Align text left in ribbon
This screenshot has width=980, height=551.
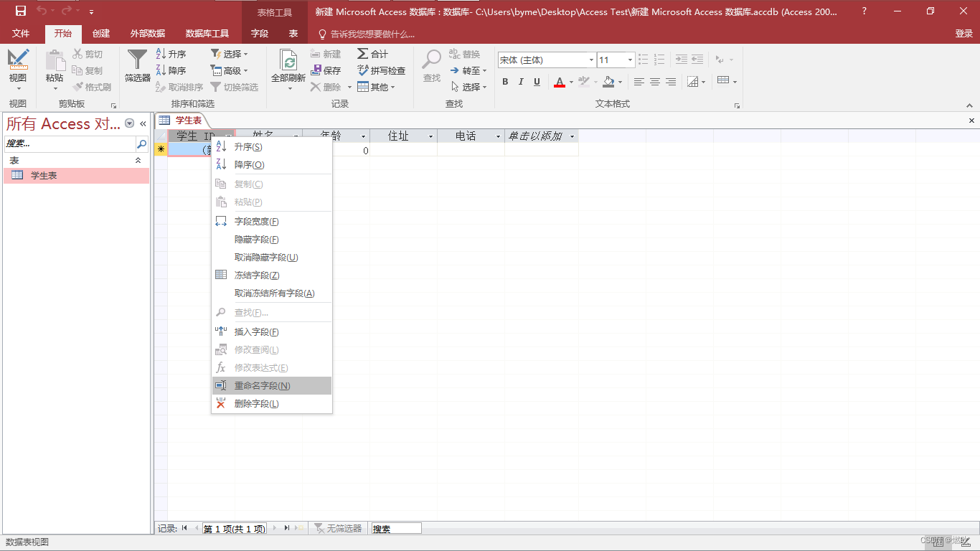click(x=639, y=82)
